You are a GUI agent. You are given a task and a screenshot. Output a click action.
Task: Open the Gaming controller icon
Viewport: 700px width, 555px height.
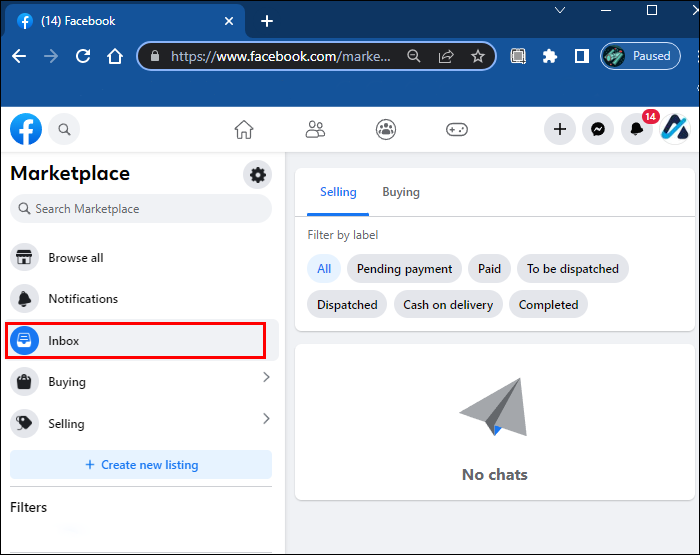[457, 129]
